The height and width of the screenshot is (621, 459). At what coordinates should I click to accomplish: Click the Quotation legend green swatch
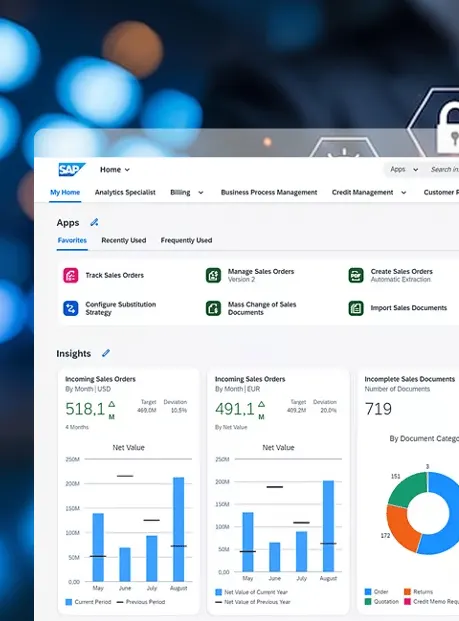[x=368, y=602]
